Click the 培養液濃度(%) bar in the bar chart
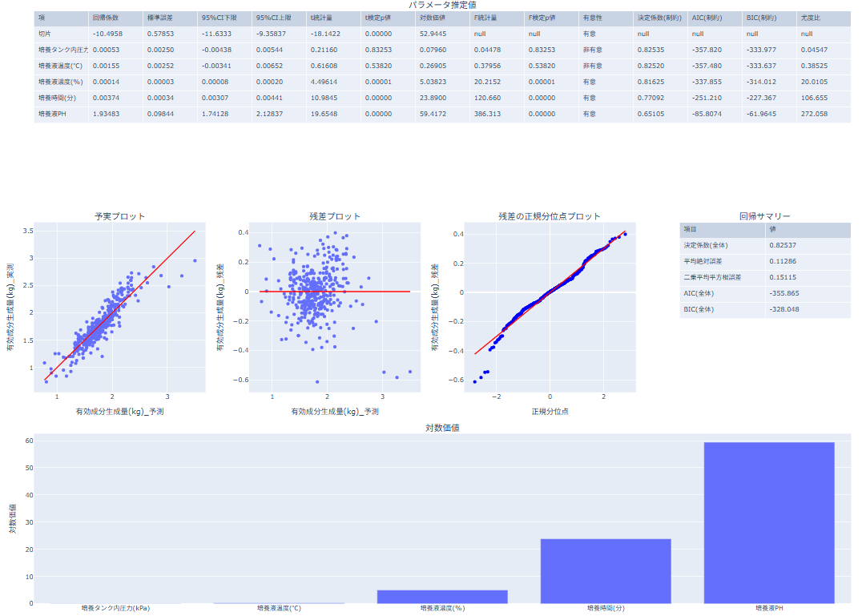Viewport: 862px width, 616px height. [442, 596]
